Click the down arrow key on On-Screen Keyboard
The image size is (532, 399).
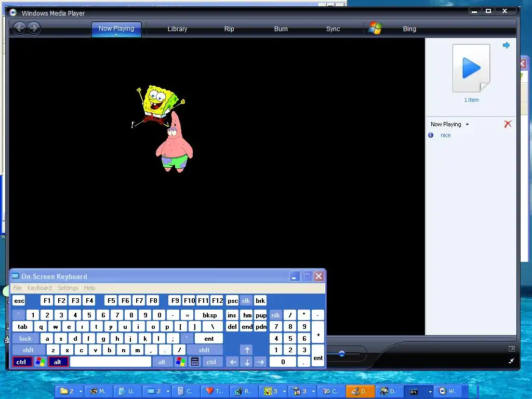(247, 362)
